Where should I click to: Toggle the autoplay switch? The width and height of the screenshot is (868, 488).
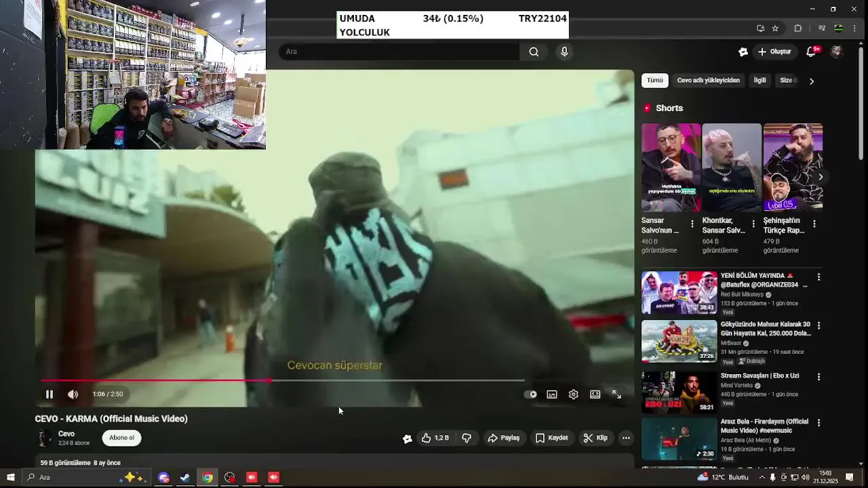[x=530, y=394]
